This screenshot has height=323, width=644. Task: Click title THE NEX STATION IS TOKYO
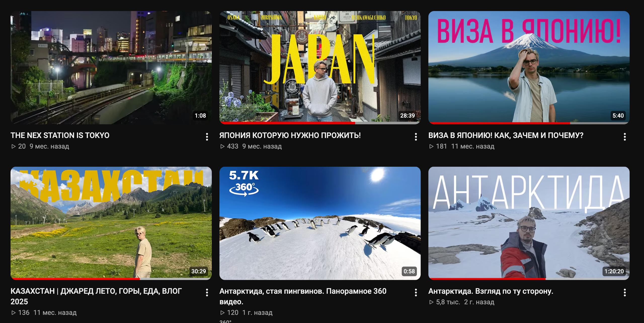point(60,136)
